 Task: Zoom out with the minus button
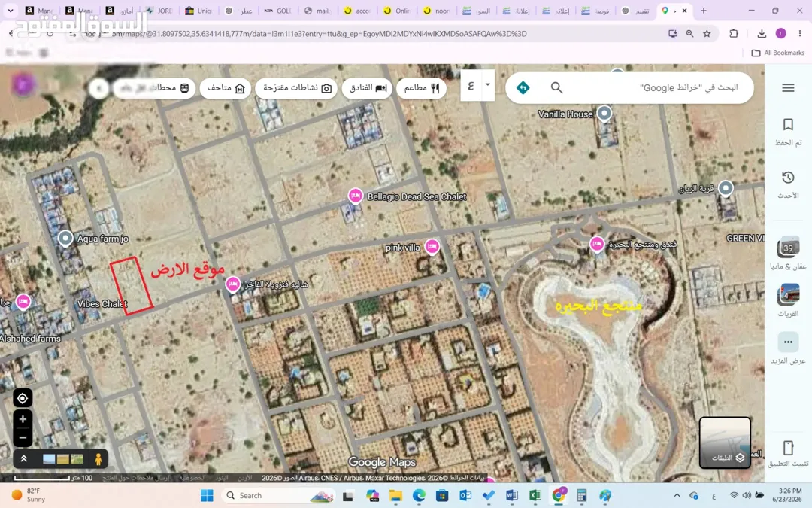click(23, 437)
